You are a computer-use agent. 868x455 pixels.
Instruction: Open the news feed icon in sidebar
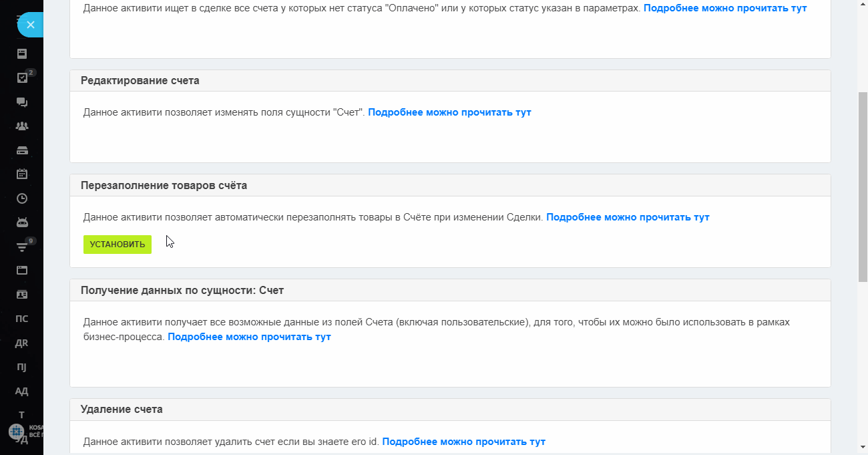[22, 53]
